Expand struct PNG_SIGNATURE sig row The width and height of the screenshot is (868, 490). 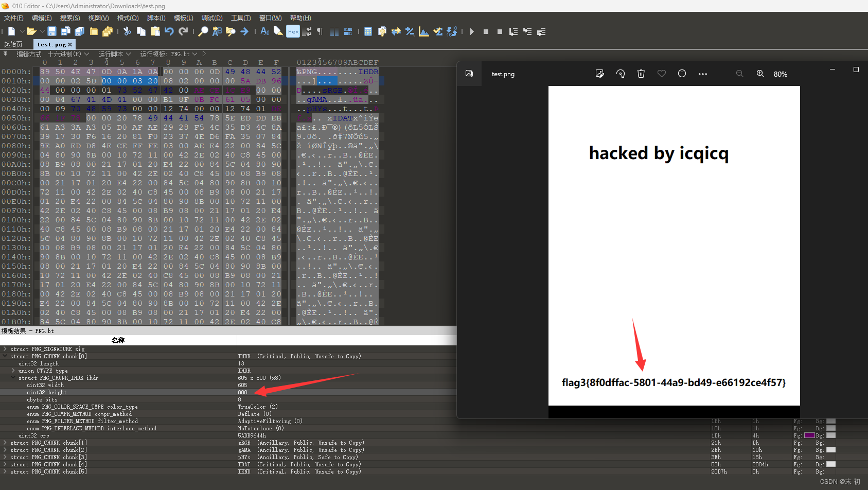pyautogui.click(x=5, y=349)
